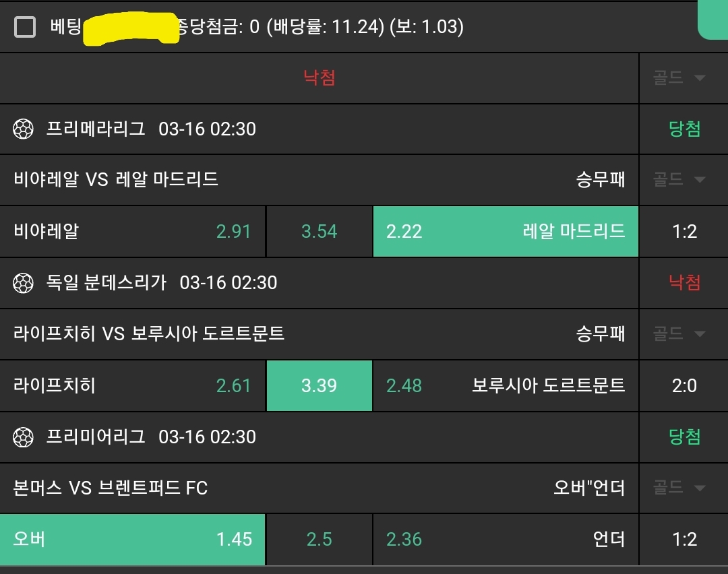Select 비야레알 home win odds 2.91
728x574 pixels.
[x=132, y=232]
